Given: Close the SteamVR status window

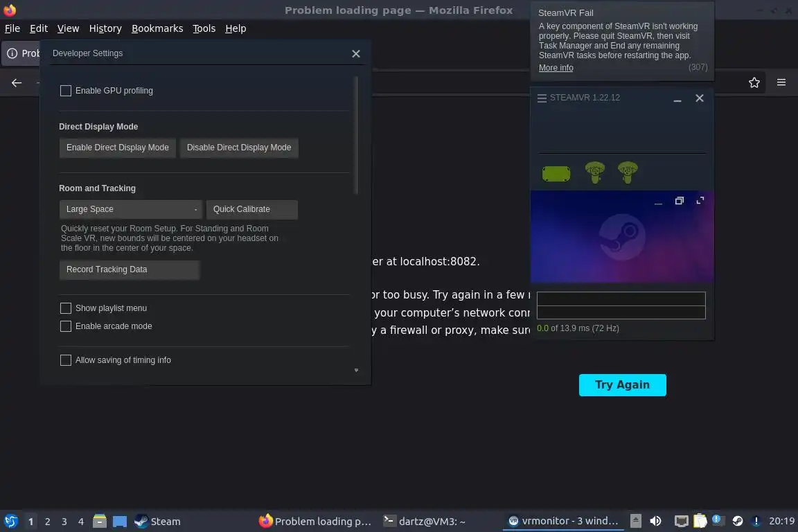Looking at the screenshot, I should click(x=700, y=98).
